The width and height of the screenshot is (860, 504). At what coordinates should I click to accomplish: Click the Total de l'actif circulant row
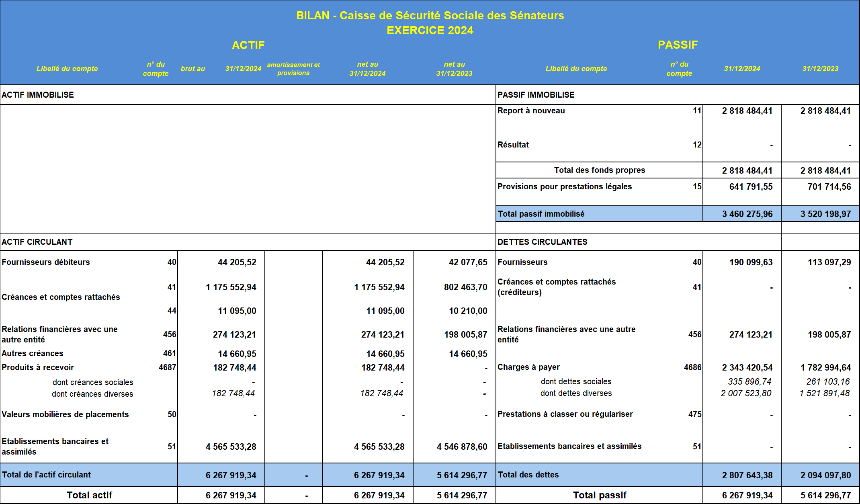46,475
